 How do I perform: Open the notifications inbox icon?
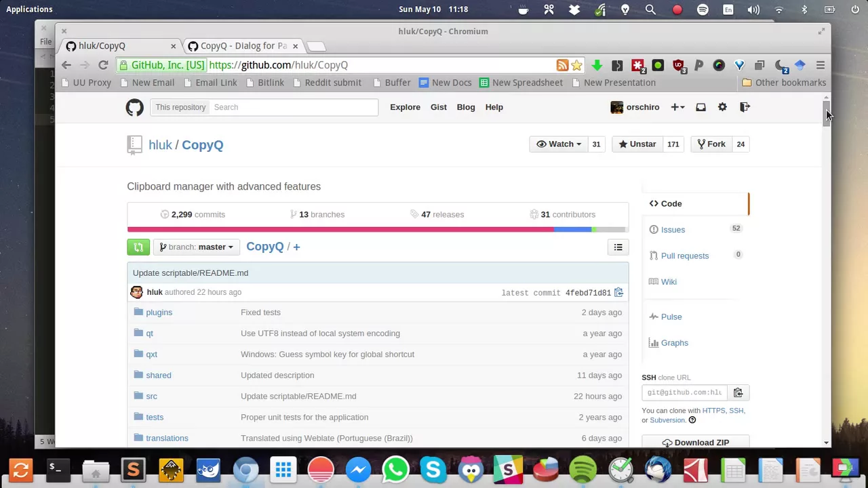(x=701, y=107)
